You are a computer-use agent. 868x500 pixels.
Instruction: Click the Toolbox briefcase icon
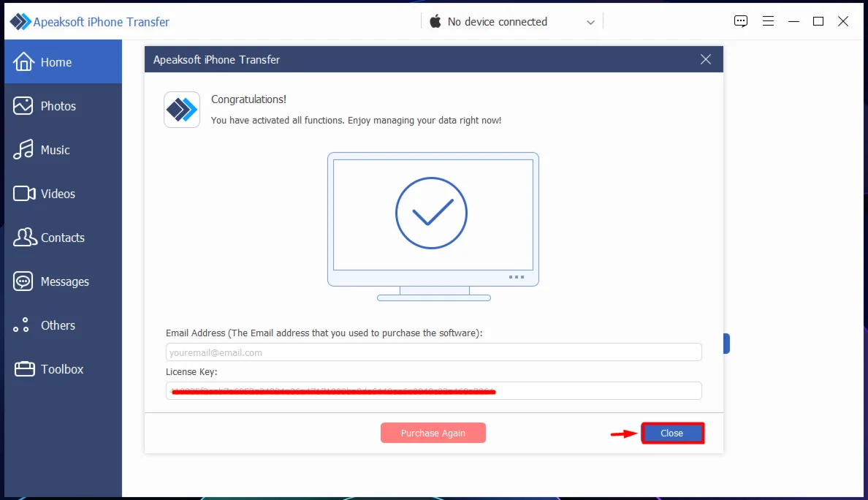(x=24, y=368)
